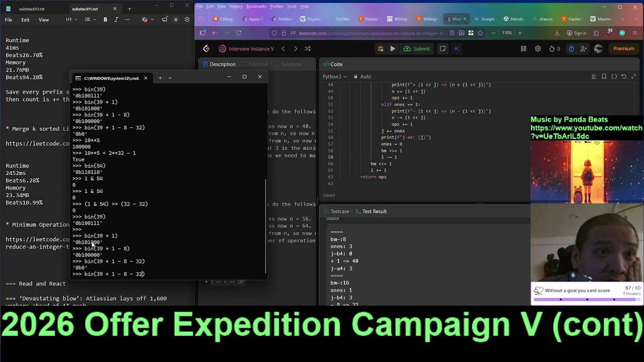The height and width of the screenshot is (362, 644).
Task: Reset code with the undo arrow icon
Action: click(623, 76)
